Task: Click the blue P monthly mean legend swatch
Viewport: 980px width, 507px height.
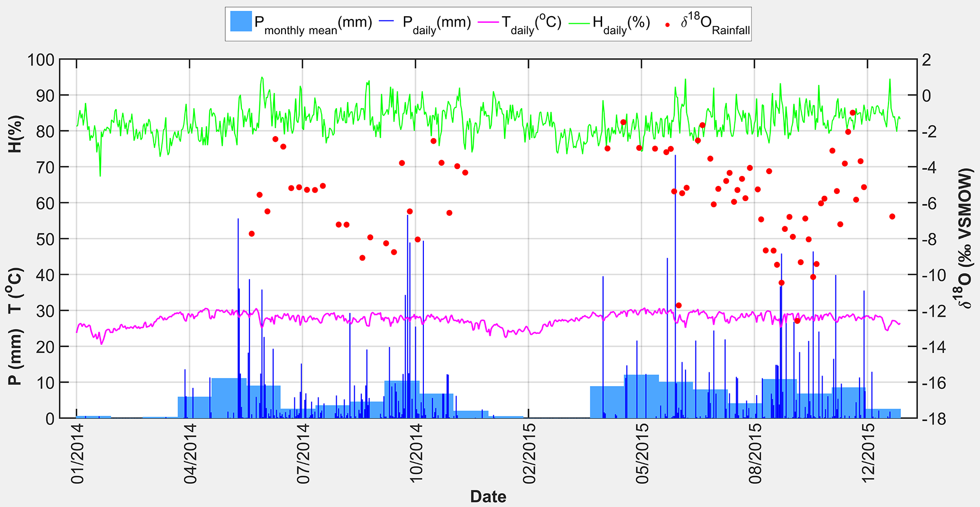Action: pos(240,22)
